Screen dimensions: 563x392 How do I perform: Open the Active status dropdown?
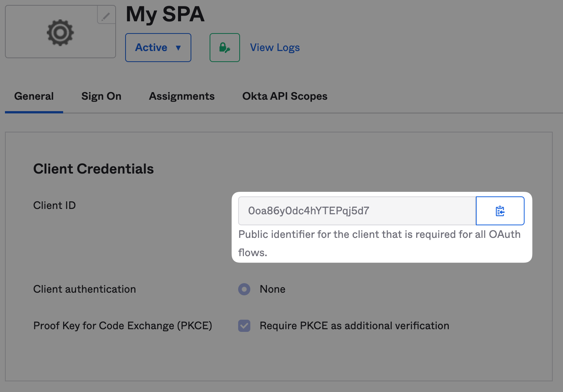click(158, 48)
